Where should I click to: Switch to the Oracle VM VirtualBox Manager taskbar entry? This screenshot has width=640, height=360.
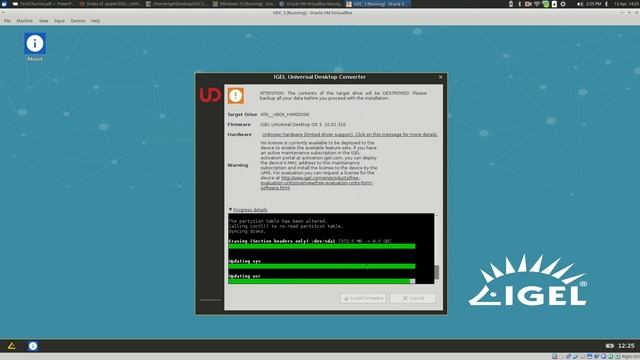311,4
